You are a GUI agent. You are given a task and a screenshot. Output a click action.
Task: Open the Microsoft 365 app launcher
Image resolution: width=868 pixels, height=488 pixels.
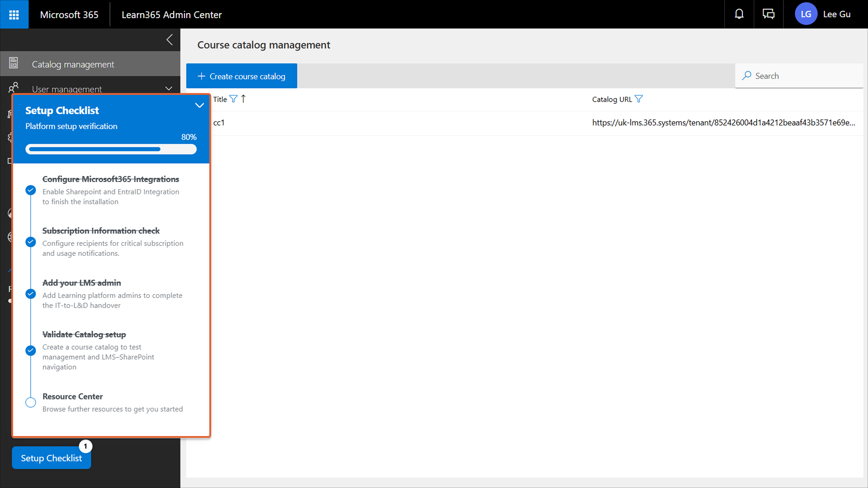(14, 14)
